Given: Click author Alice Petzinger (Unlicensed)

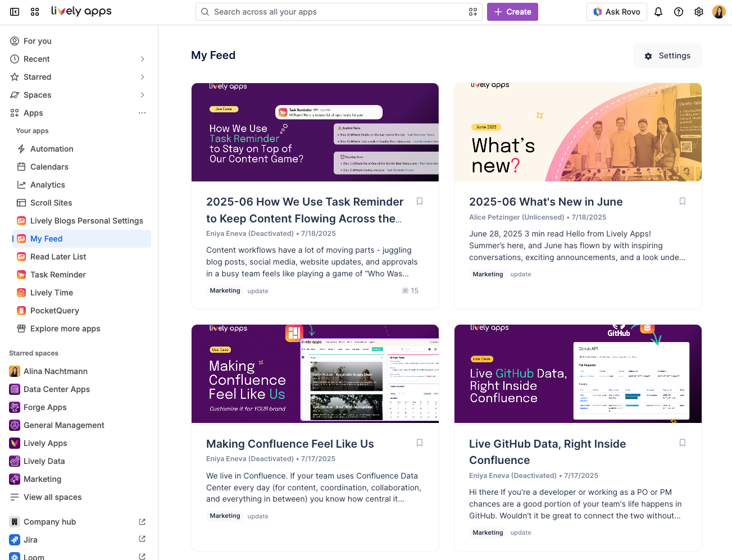Looking at the screenshot, I should pos(517,217).
